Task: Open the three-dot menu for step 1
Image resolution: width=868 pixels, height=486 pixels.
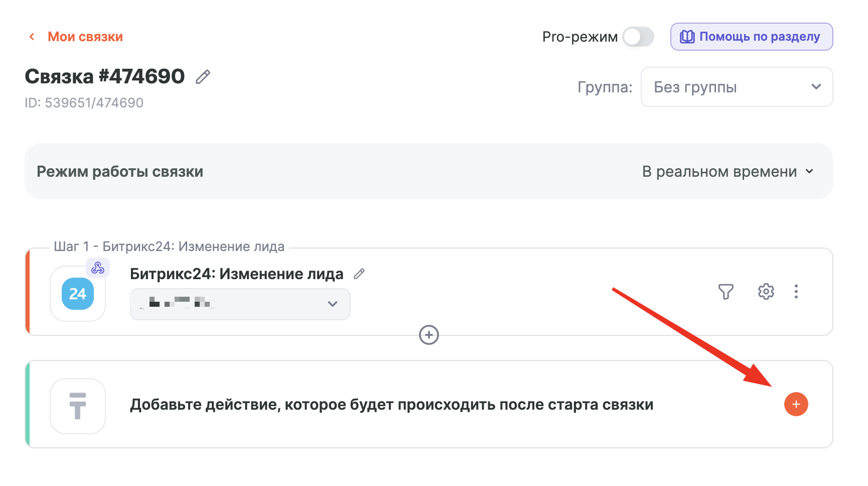Action: coord(796,291)
